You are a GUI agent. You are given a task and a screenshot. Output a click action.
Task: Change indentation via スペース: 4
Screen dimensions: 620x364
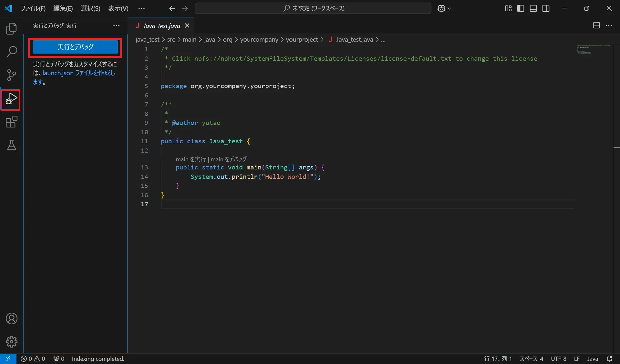[x=531, y=359]
